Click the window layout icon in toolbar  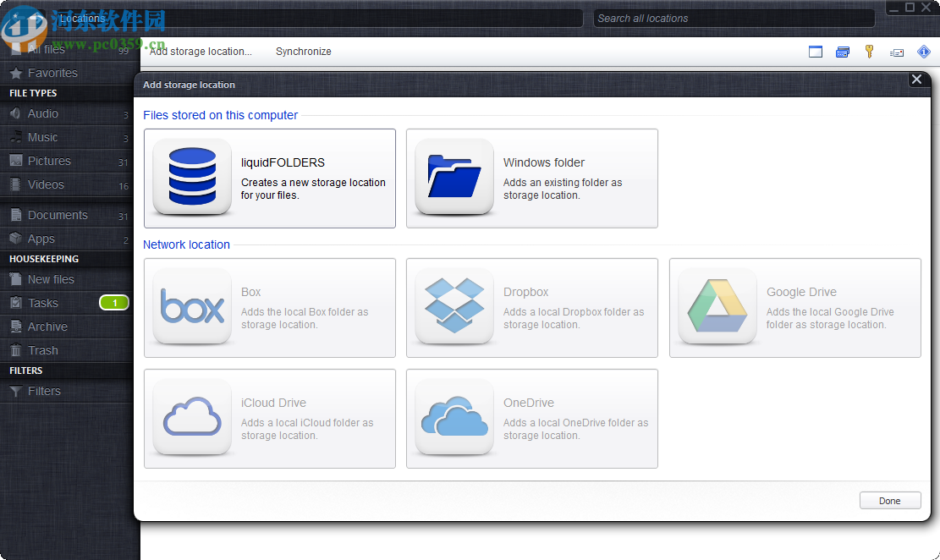pyautogui.click(x=816, y=52)
